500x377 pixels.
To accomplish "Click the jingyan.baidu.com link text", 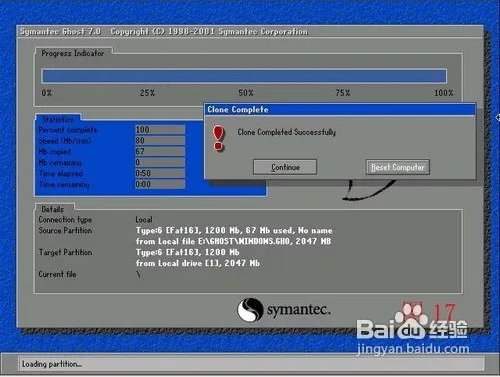I will click(413, 349).
